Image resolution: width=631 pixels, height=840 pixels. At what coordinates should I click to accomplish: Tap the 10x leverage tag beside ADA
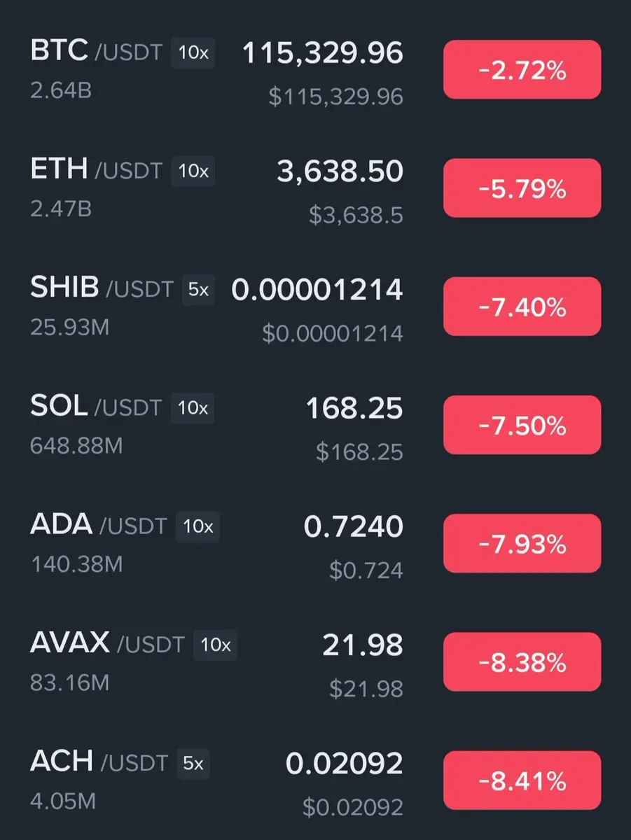click(x=198, y=526)
